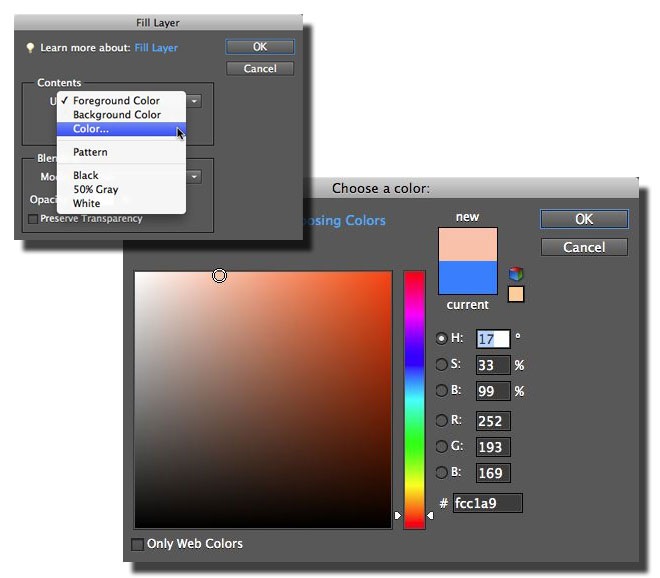This screenshot has height=578, width=660.
Task: Pick Black as fill contents
Action: click(121, 175)
